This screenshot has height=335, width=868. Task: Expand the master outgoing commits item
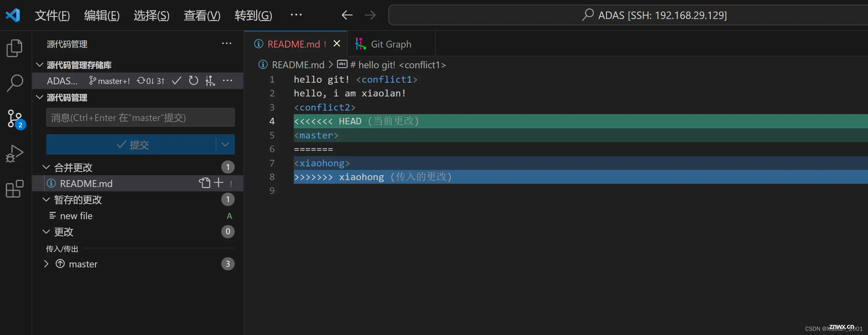coord(46,263)
